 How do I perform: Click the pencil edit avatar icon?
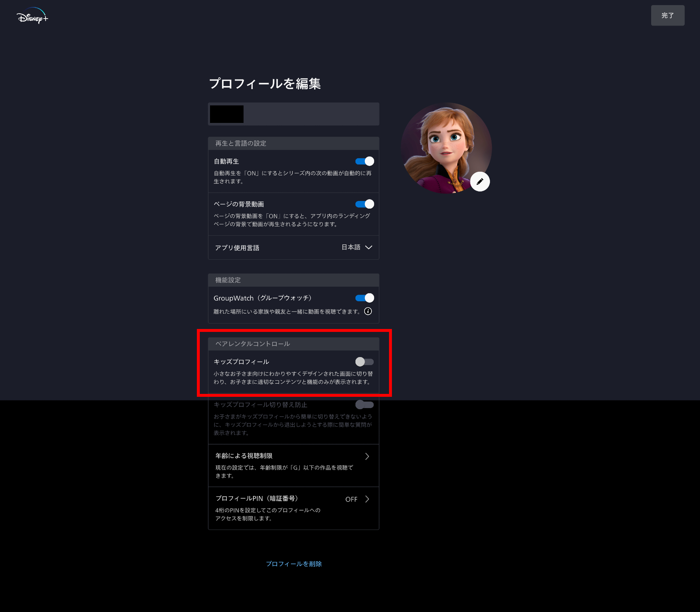pos(480,181)
